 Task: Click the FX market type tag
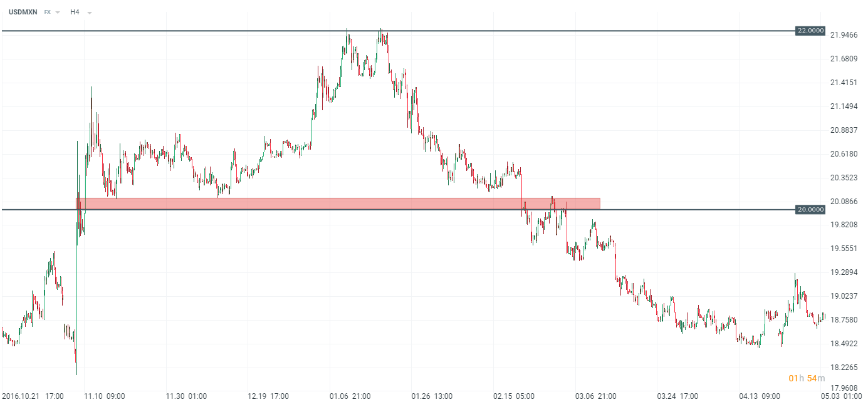47,12
